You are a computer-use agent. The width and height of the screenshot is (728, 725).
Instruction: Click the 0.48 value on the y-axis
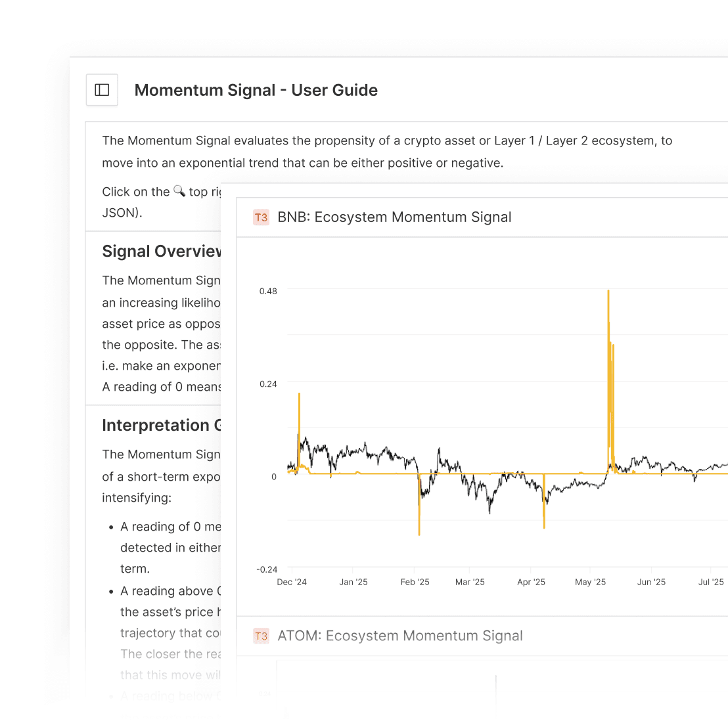pyautogui.click(x=268, y=291)
